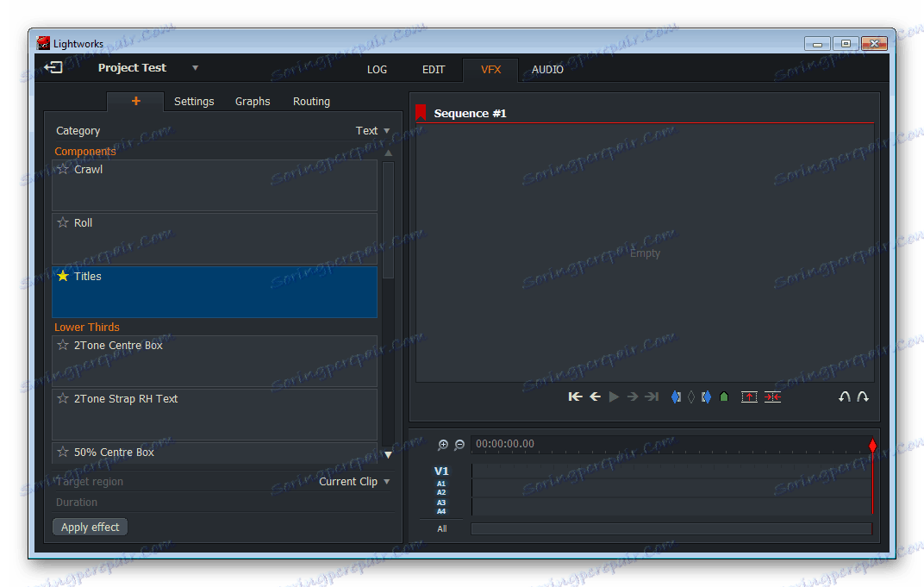
Task: Click the 00:00:00.00 timecode field
Action: point(505,444)
